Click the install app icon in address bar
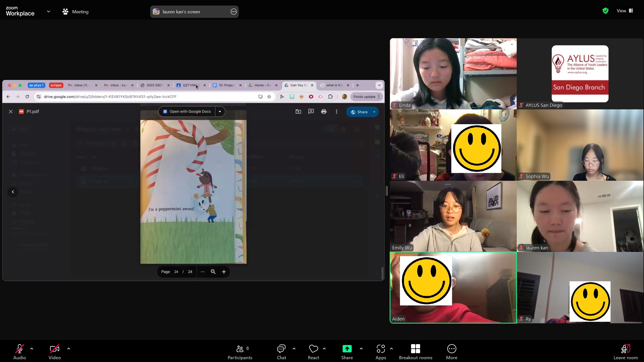This screenshot has width=644, height=362. pos(260,97)
